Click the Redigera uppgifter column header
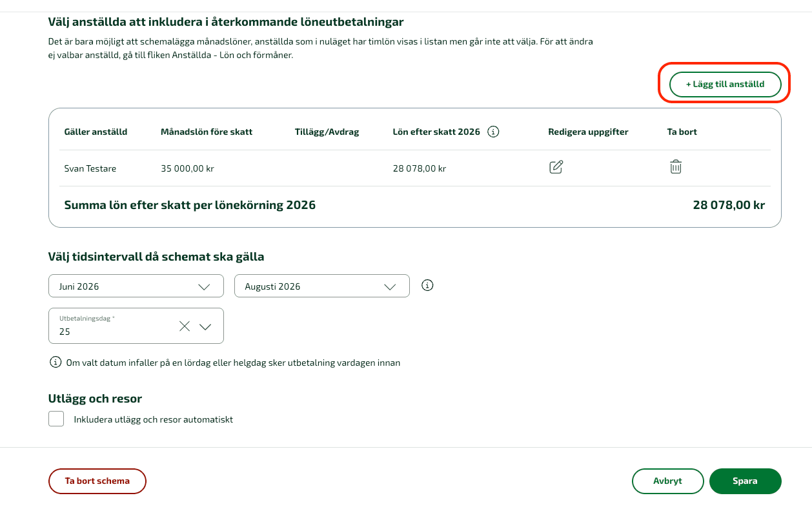 point(588,132)
